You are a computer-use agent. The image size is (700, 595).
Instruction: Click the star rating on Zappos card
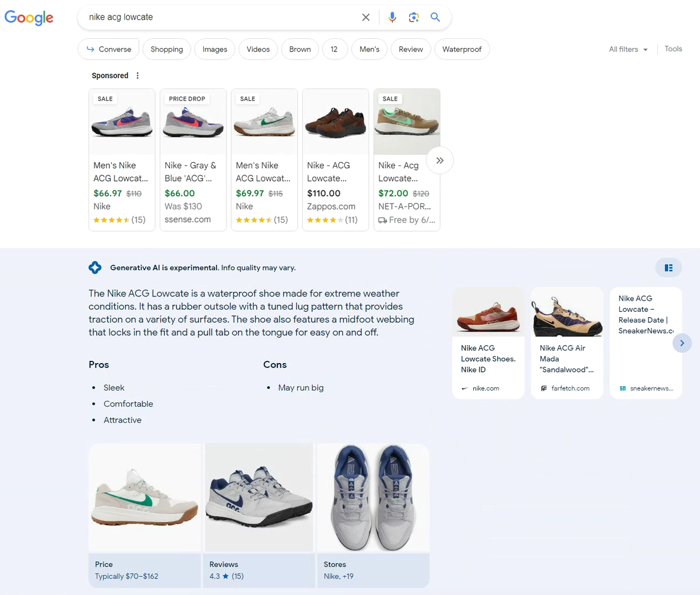(x=325, y=220)
